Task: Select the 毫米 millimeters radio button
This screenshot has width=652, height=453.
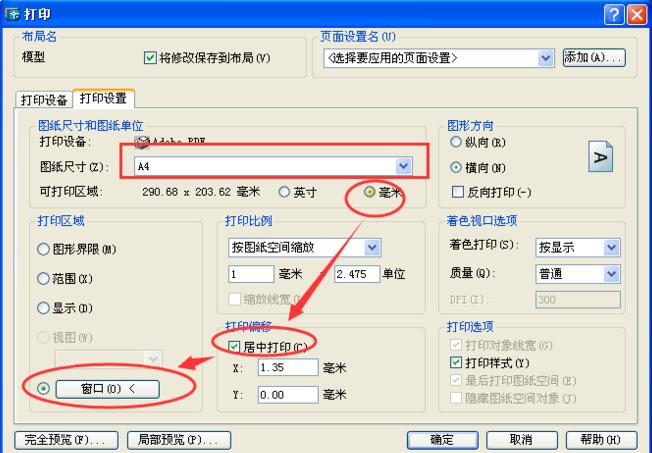Action: pyautogui.click(x=369, y=192)
